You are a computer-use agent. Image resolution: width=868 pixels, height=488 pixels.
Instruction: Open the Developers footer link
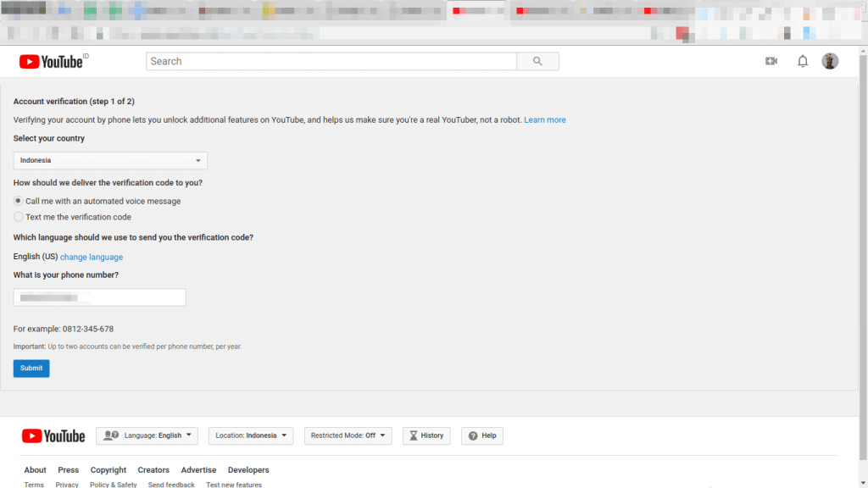248,469
